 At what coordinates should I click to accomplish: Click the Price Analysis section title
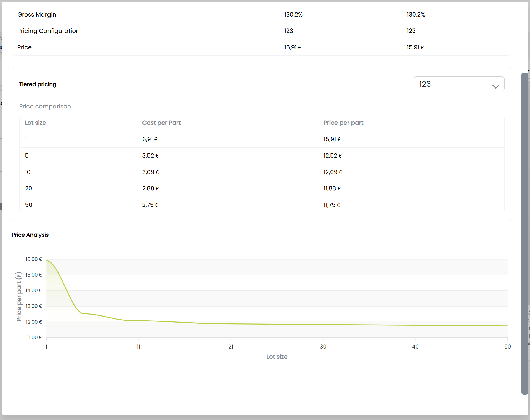30,235
